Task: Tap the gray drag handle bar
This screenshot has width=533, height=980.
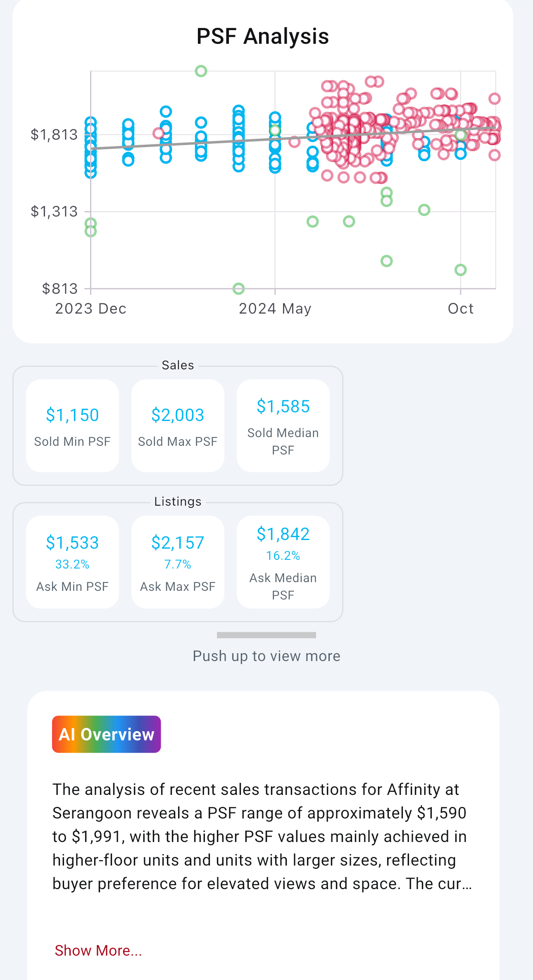Action: [266, 635]
